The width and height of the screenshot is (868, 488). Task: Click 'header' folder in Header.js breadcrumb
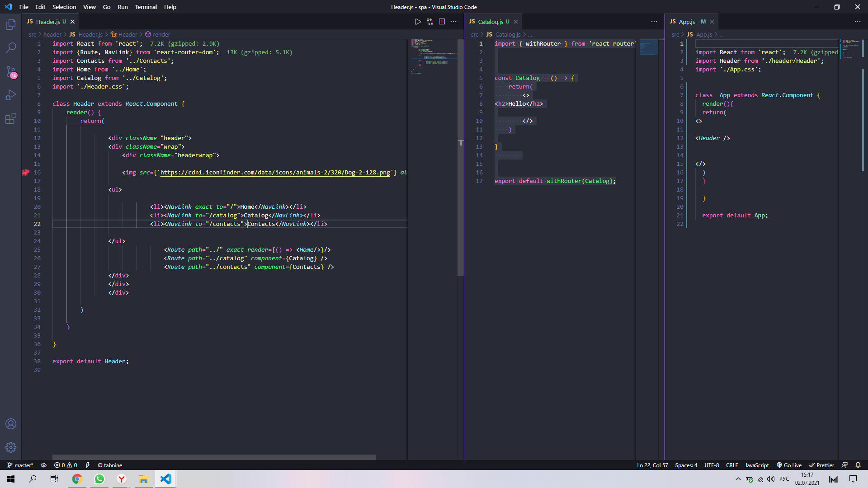[52, 34]
